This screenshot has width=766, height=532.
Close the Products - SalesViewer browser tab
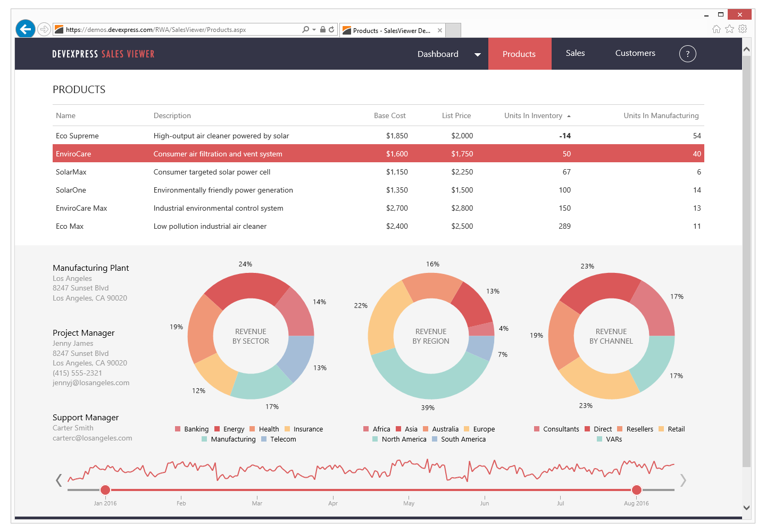point(440,30)
